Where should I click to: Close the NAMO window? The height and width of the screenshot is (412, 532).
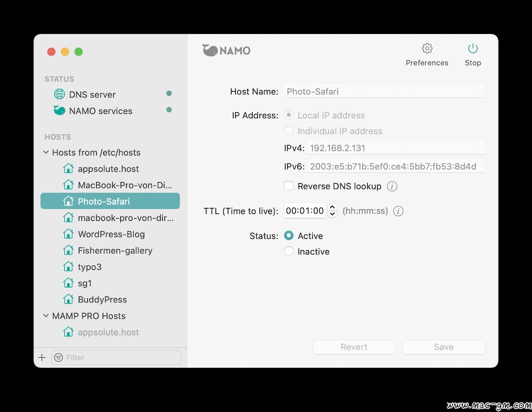(51, 52)
